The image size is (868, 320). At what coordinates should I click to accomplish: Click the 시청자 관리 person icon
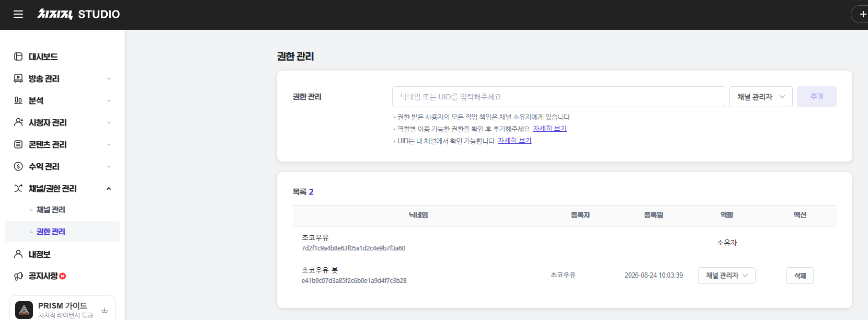click(18, 122)
